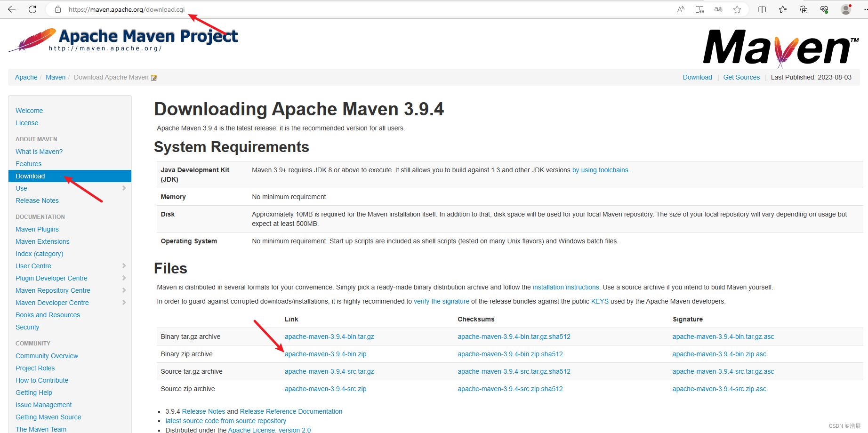868x433 pixels.
Task: Open Release Reference Documentation link
Action: (x=291, y=411)
